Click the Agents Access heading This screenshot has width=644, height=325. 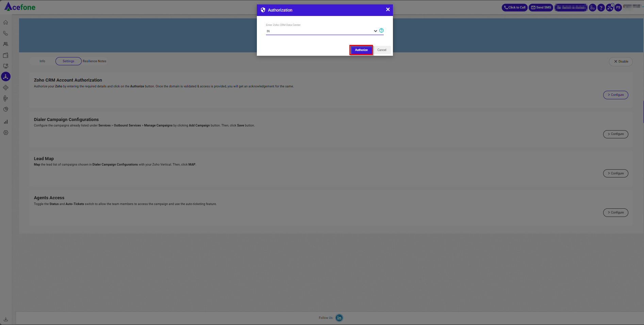49,198
